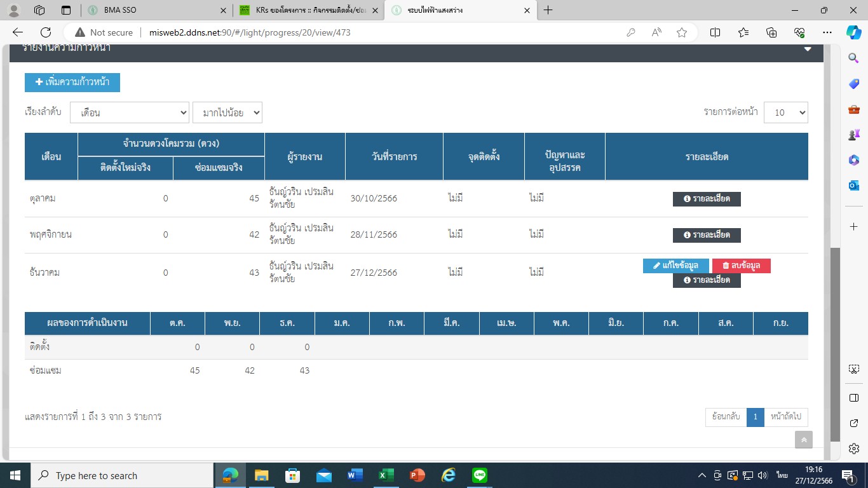Add page to favorites star icon

click(x=682, y=32)
